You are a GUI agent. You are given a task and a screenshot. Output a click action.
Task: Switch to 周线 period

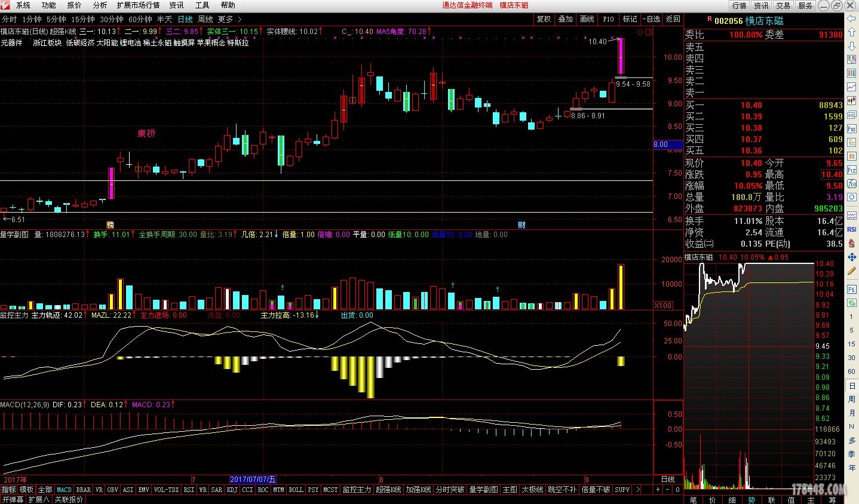[x=205, y=20]
